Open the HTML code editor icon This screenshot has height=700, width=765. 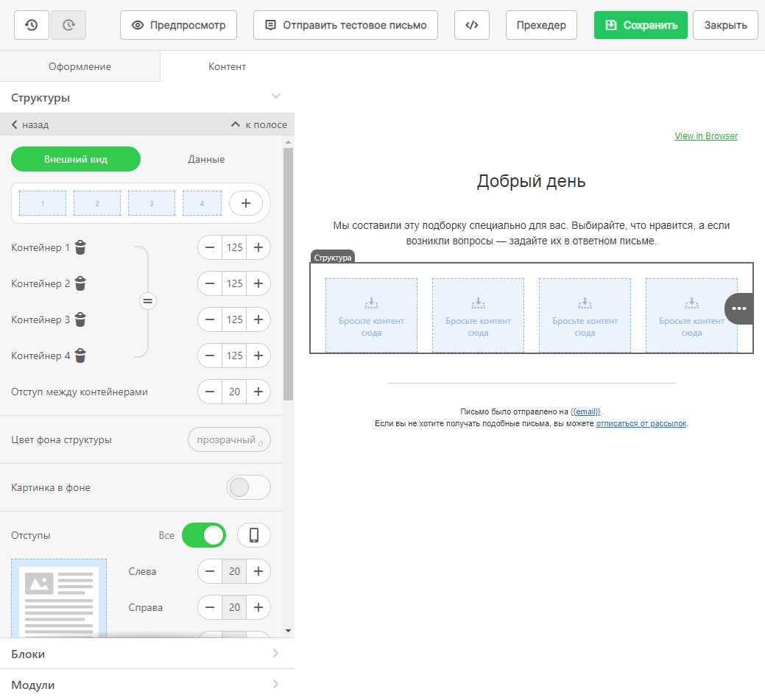(x=472, y=25)
